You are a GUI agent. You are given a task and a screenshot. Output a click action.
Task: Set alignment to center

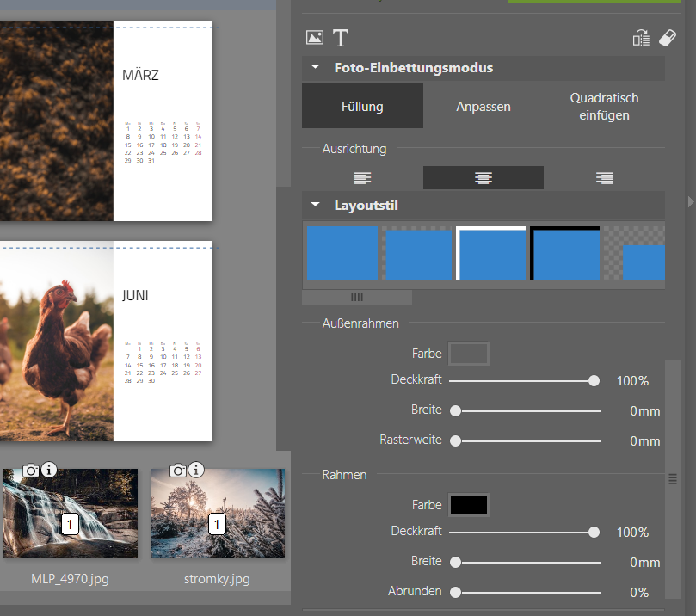[484, 178]
